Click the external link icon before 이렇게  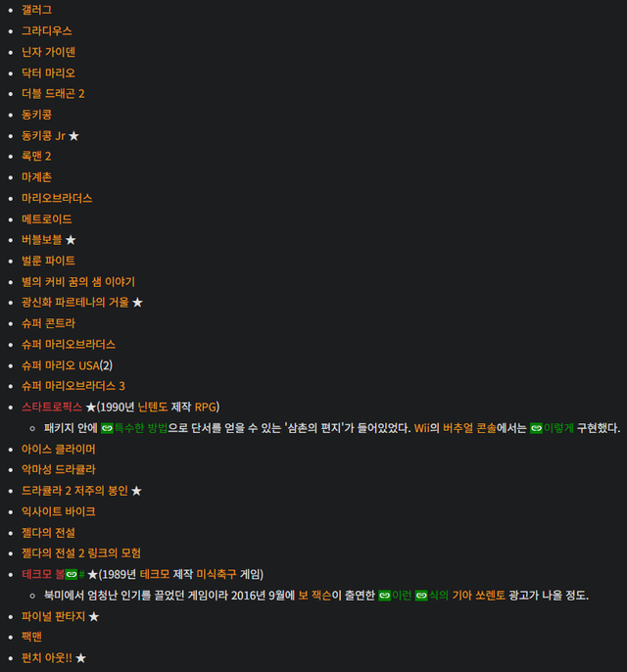[x=536, y=428]
